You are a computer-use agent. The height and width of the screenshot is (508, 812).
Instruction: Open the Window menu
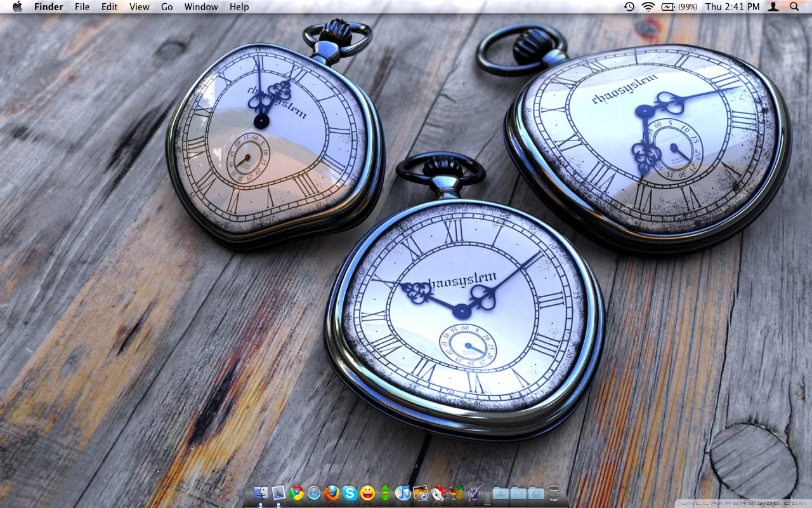click(201, 7)
